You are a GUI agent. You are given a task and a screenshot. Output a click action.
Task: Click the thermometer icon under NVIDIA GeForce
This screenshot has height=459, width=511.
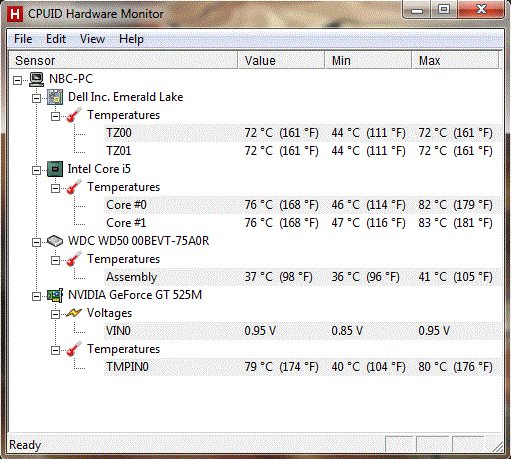[74, 349]
